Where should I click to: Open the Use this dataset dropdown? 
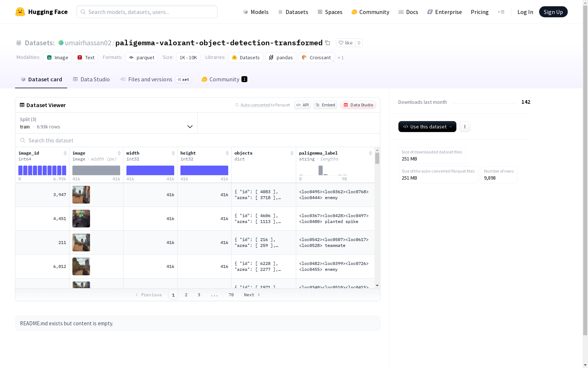click(427, 127)
